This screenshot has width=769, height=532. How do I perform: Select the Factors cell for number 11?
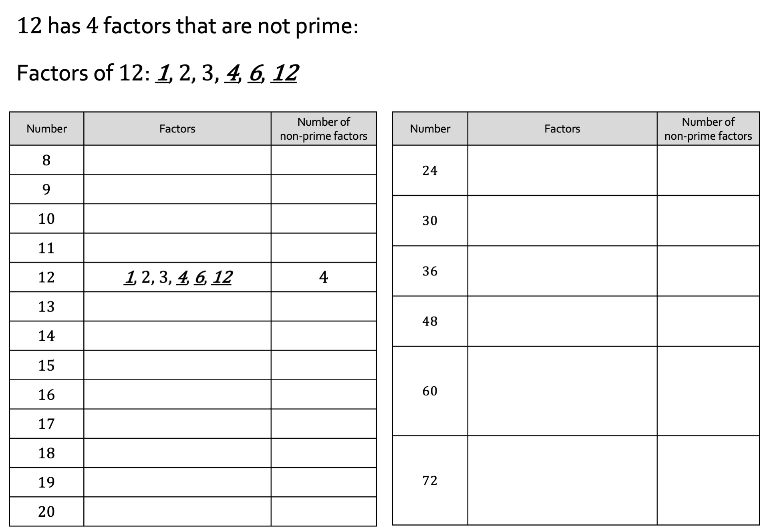click(x=177, y=248)
